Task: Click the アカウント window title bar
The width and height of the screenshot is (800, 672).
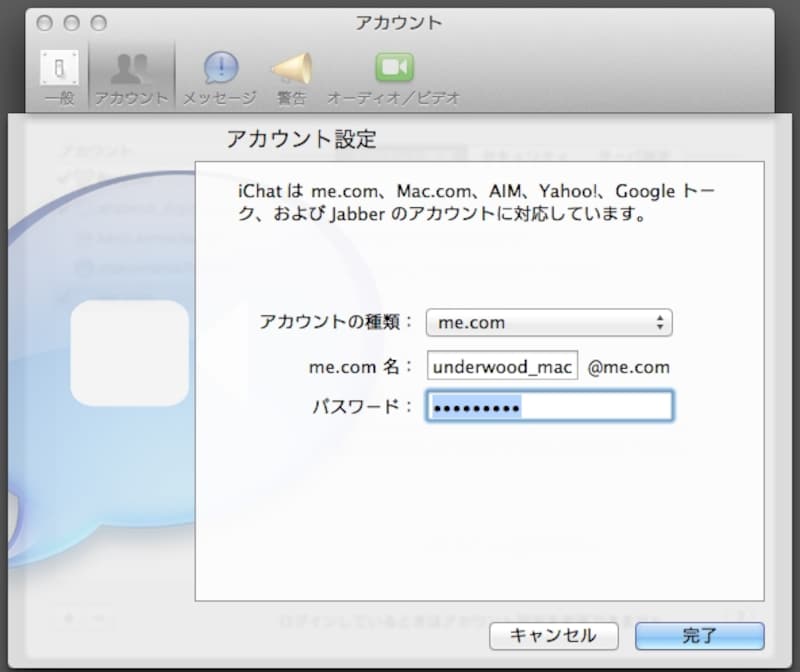Action: [x=400, y=22]
